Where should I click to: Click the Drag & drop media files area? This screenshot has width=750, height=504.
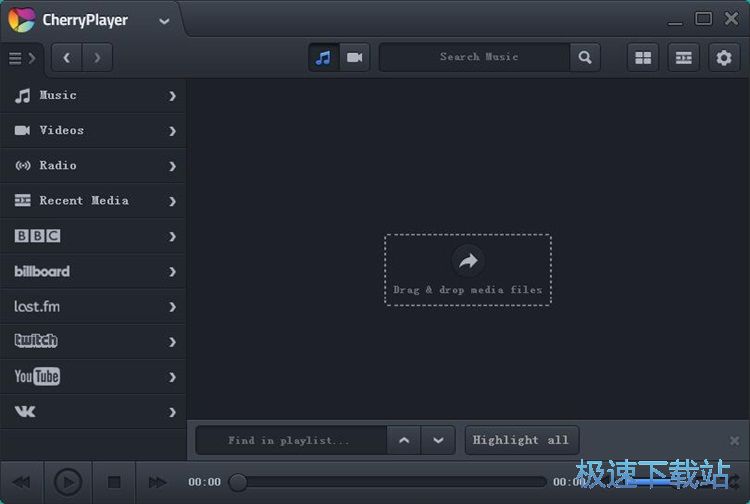tap(468, 270)
